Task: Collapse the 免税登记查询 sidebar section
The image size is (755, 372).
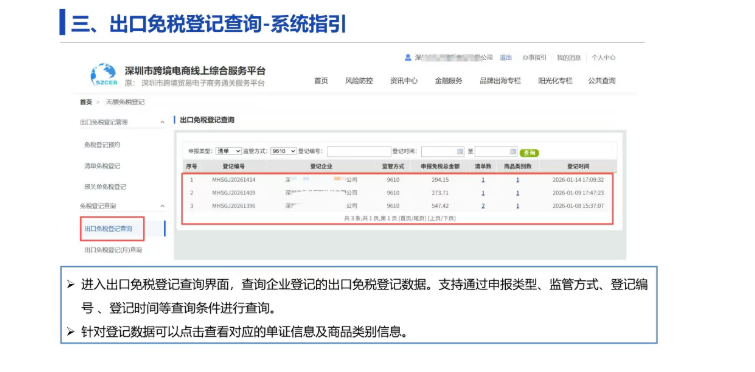Action: click(162, 206)
